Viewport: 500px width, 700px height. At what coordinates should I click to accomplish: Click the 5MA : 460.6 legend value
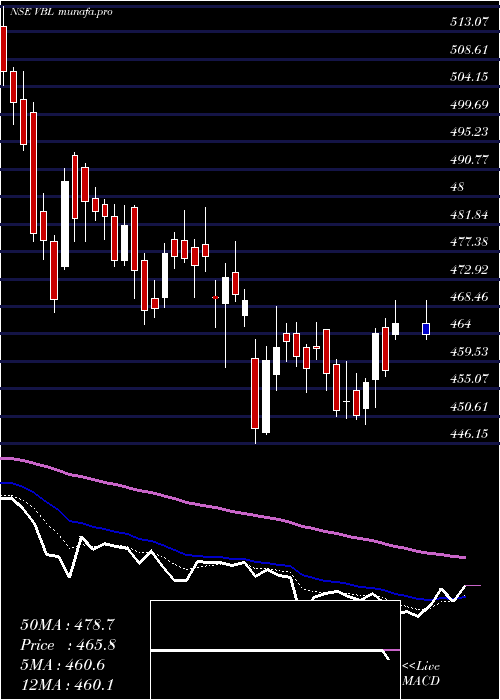coord(63,665)
